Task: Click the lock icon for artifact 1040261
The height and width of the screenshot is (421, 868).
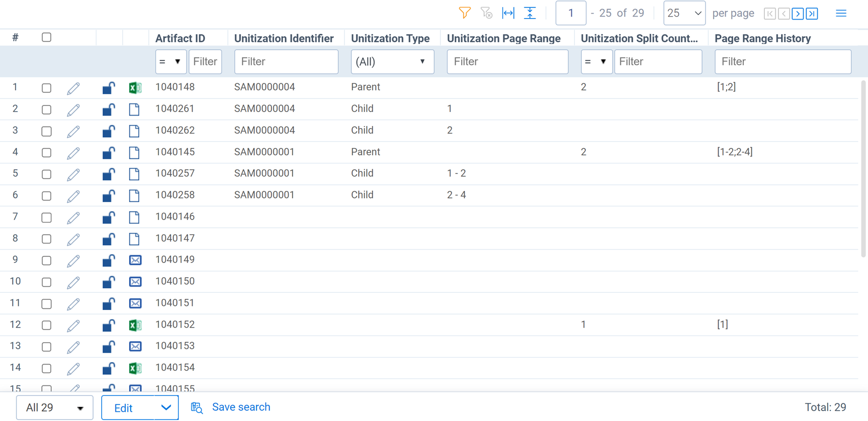Action: coord(109,110)
